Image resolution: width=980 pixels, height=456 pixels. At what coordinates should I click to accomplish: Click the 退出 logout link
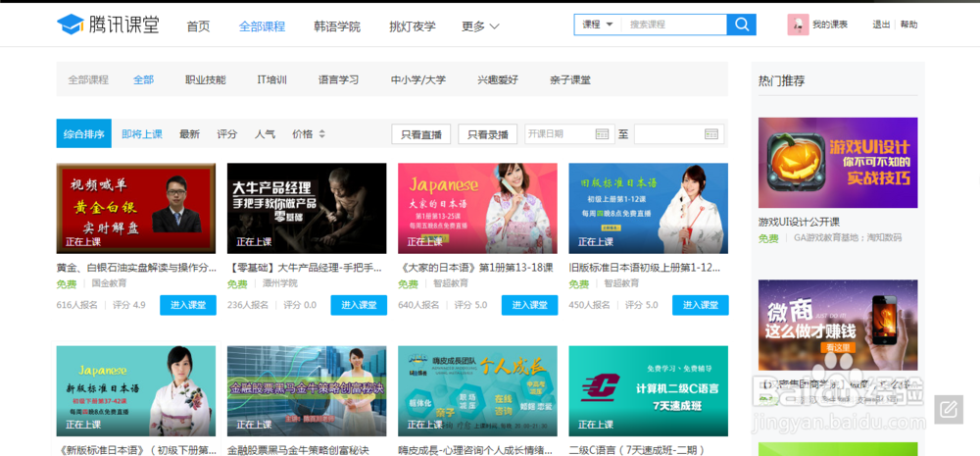pyautogui.click(x=881, y=25)
